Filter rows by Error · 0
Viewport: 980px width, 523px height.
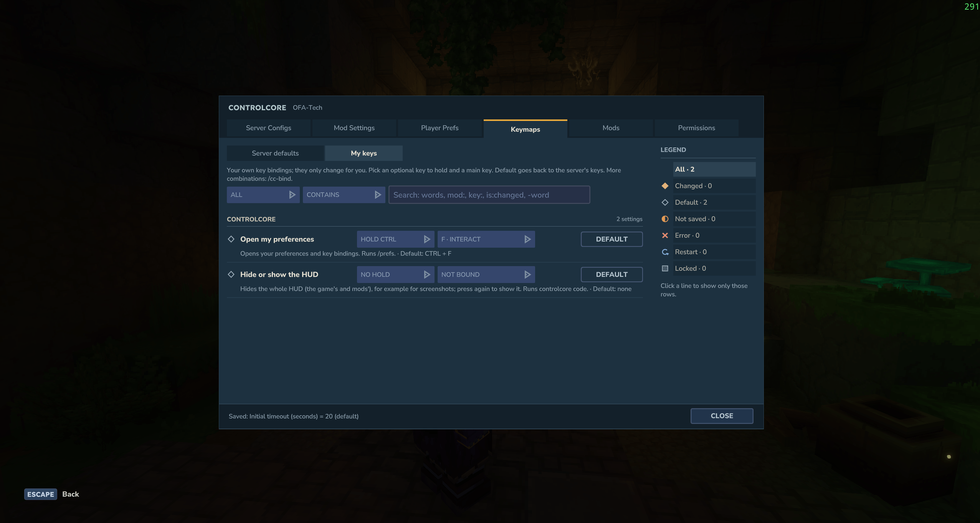click(x=714, y=235)
